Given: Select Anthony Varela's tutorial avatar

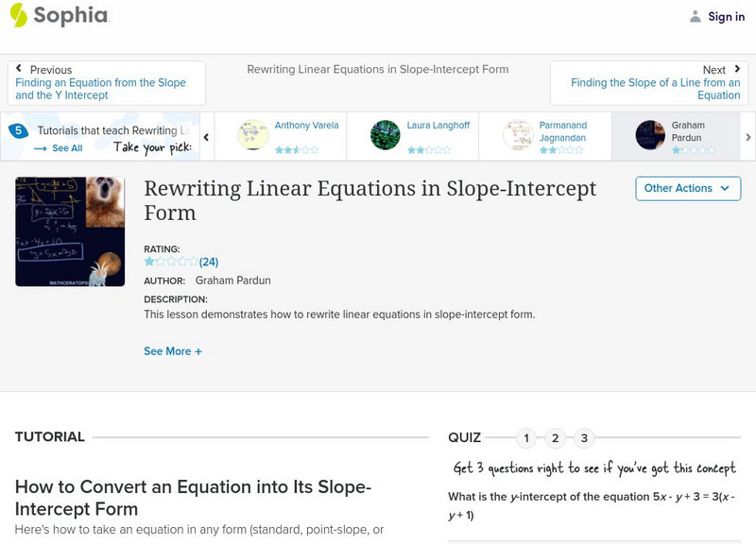Looking at the screenshot, I should click(253, 135).
